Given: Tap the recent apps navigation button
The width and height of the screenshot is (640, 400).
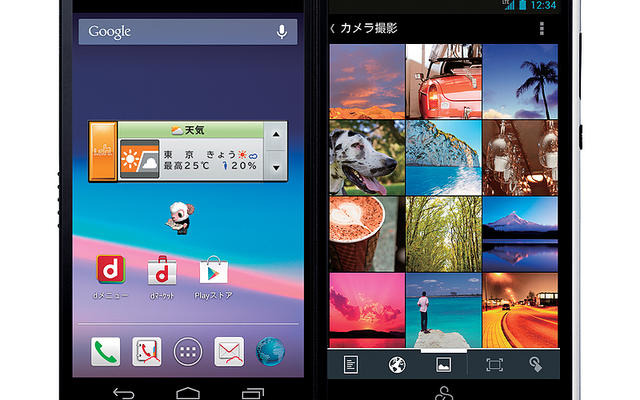Looking at the screenshot, I should [253, 393].
